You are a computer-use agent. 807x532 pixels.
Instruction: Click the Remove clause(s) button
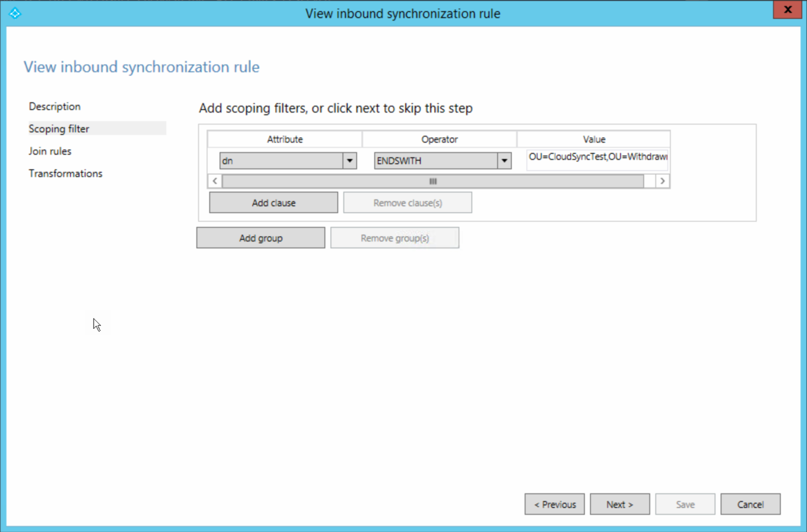pyautogui.click(x=407, y=202)
